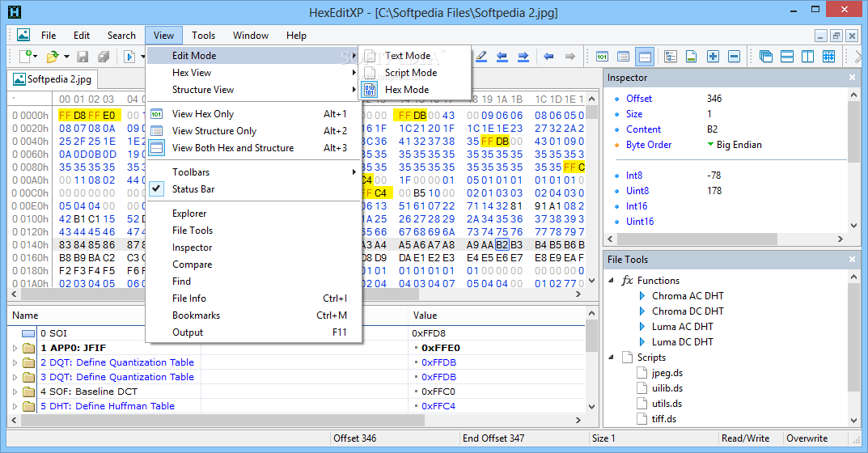Choose Bookmarks menu entry
This screenshot has width=868, height=453.
(253, 315)
